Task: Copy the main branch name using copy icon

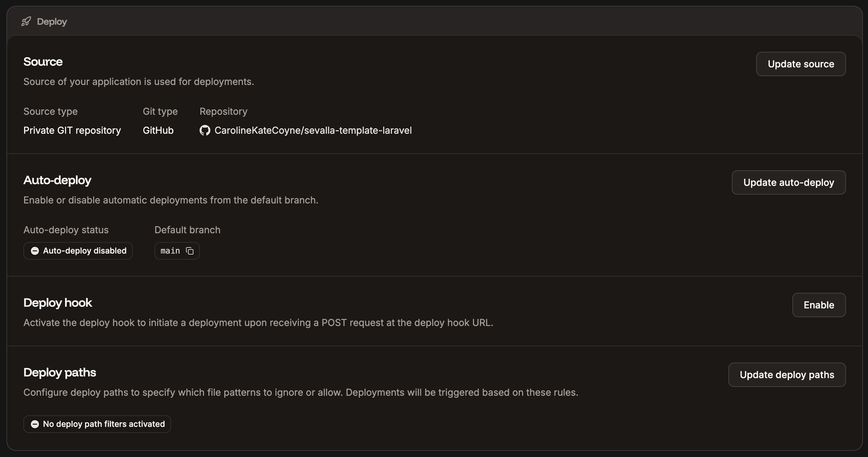Action: point(190,251)
